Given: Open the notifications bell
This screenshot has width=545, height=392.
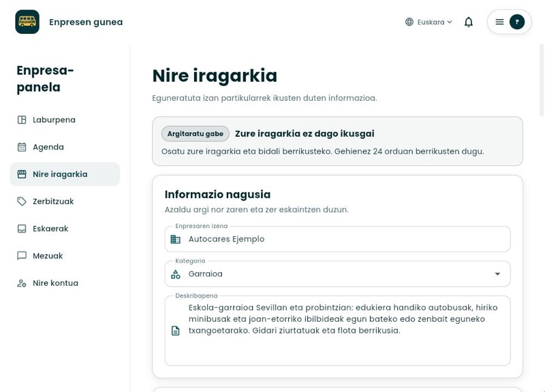Looking at the screenshot, I should tap(469, 22).
